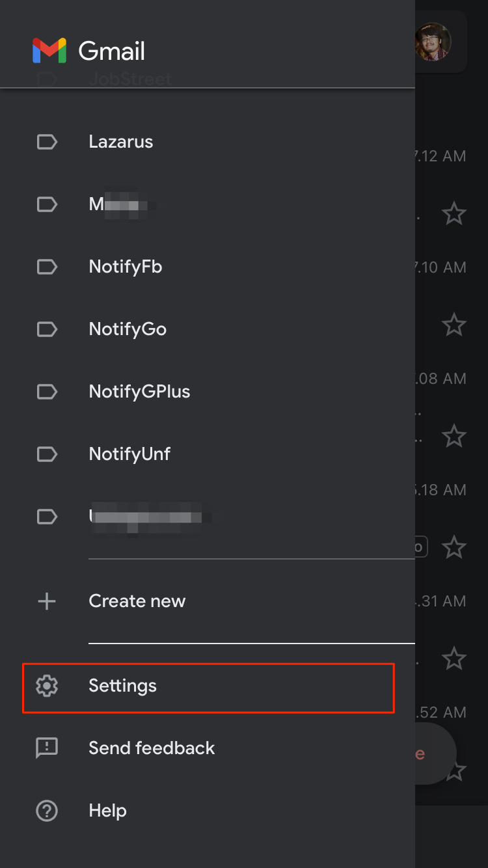488x868 pixels.
Task: Toggle star on the email below 5.18 AM
Action: point(454,547)
